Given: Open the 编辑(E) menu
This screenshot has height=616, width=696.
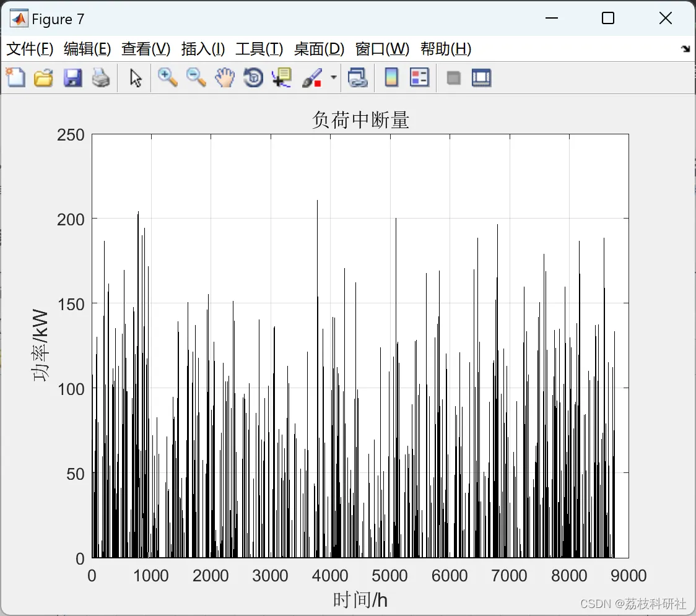Looking at the screenshot, I should pos(87,49).
